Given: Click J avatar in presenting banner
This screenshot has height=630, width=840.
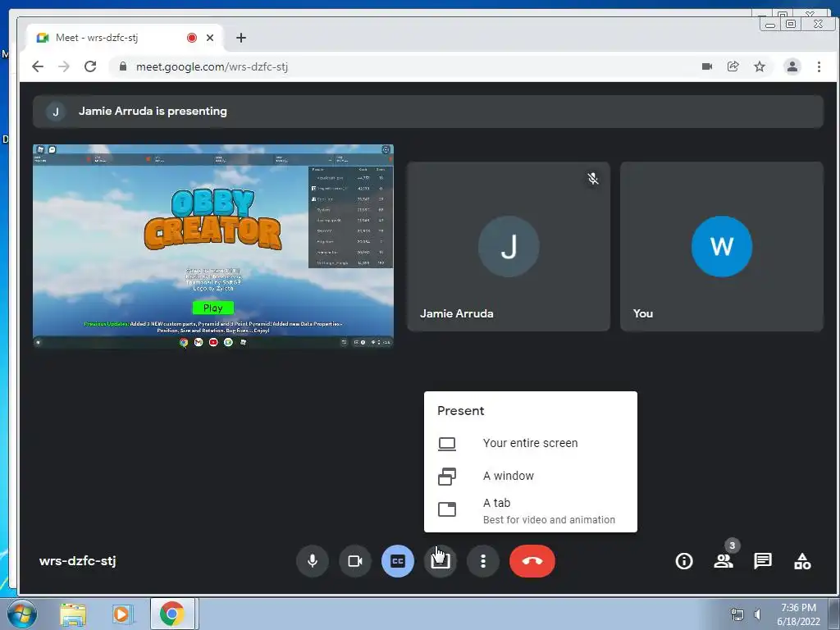Looking at the screenshot, I should point(56,112).
